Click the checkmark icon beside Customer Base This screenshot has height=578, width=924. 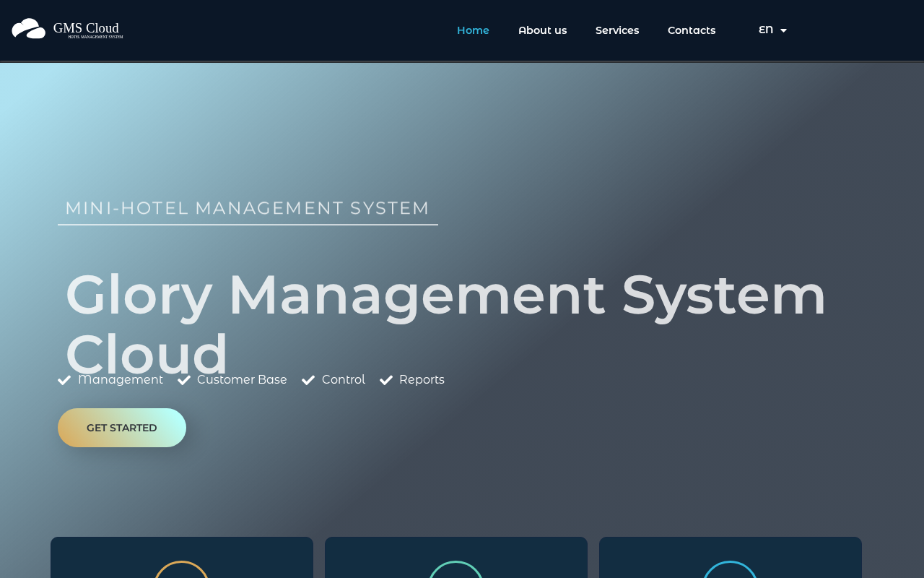[x=184, y=380]
